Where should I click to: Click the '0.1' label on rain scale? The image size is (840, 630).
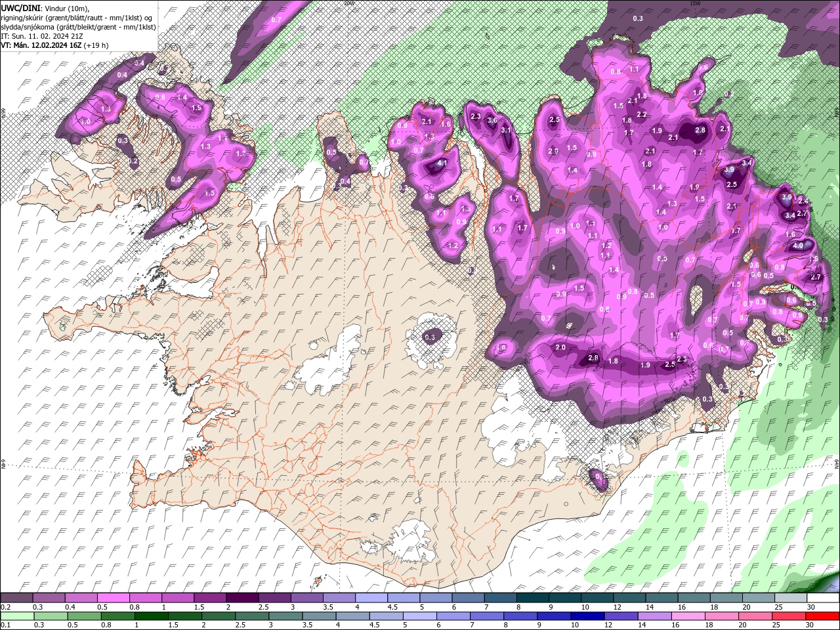[x=5, y=625]
